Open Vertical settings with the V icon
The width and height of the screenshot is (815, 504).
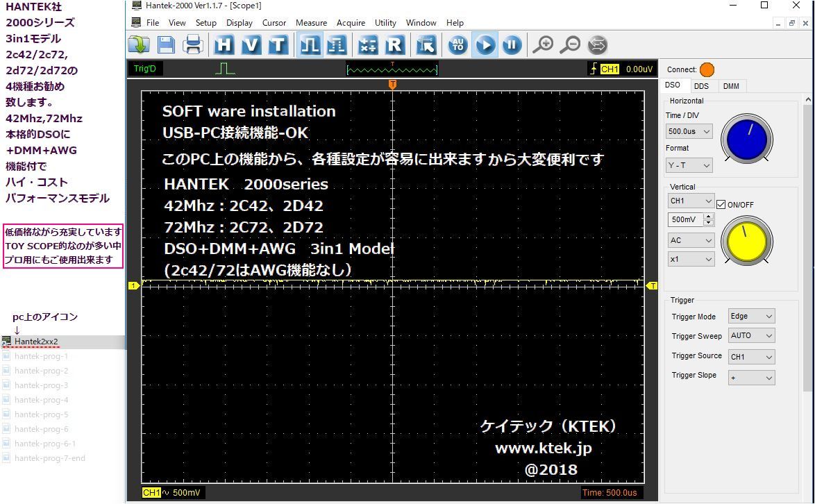point(251,44)
